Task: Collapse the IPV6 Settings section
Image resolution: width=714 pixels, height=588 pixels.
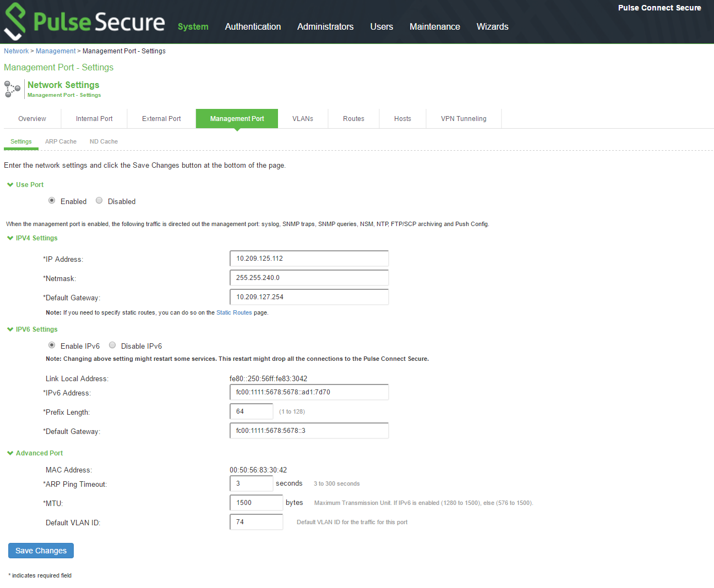Action: point(32,329)
